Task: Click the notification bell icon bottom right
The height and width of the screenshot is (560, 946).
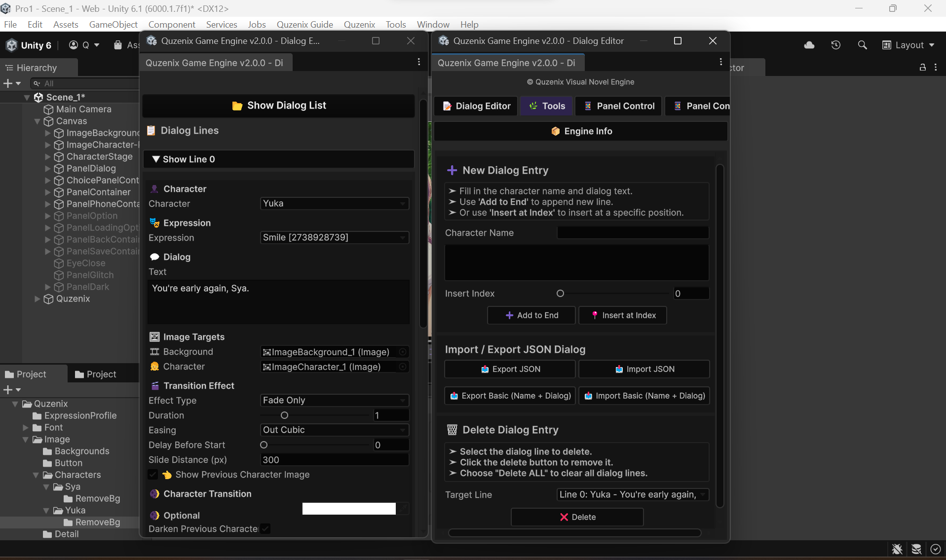Action: coord(897,549)
